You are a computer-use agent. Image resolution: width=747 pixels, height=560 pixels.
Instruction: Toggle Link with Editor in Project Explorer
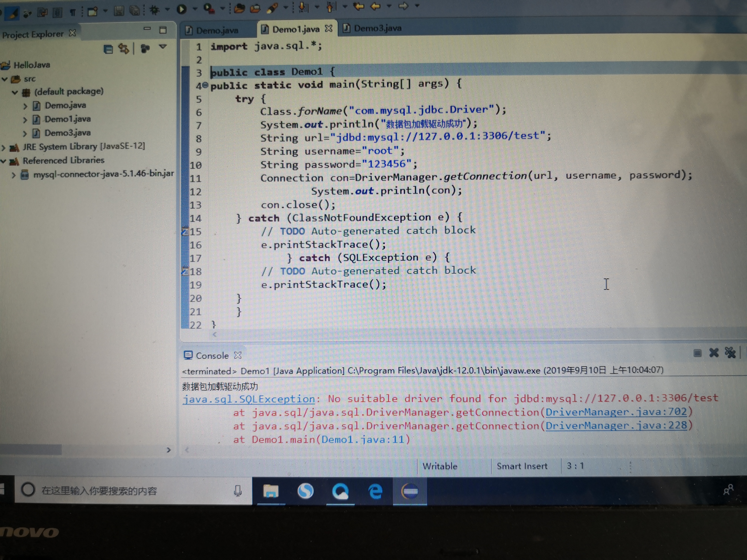(x=124, y=49)
